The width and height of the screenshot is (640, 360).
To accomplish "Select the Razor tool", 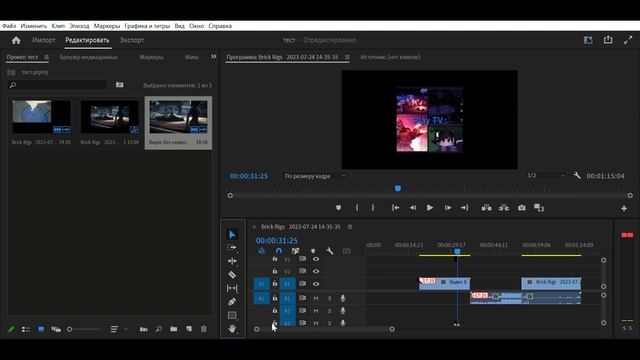I will (x=232, y=275).
